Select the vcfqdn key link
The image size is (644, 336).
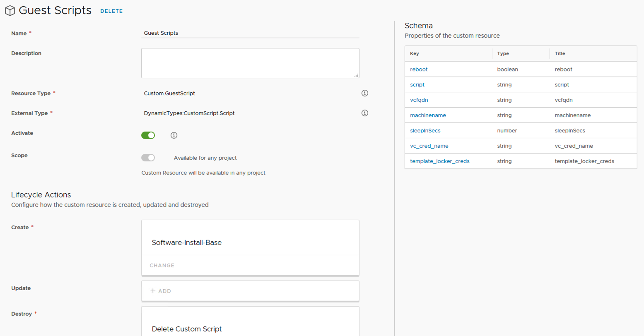click(419, 100)
